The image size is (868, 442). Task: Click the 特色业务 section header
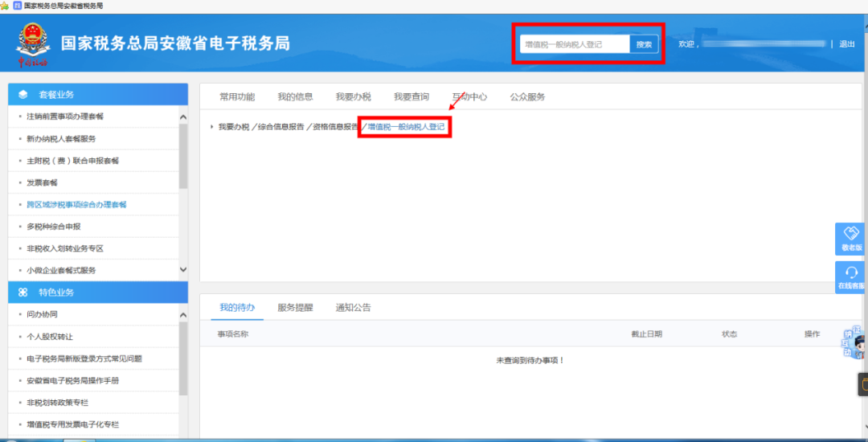point(98,292)
